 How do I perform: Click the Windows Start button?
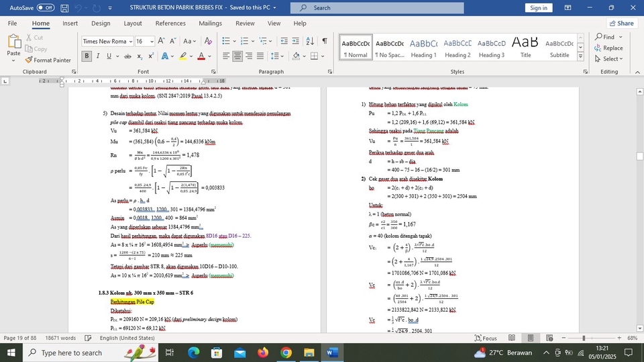tap(11, 353)
